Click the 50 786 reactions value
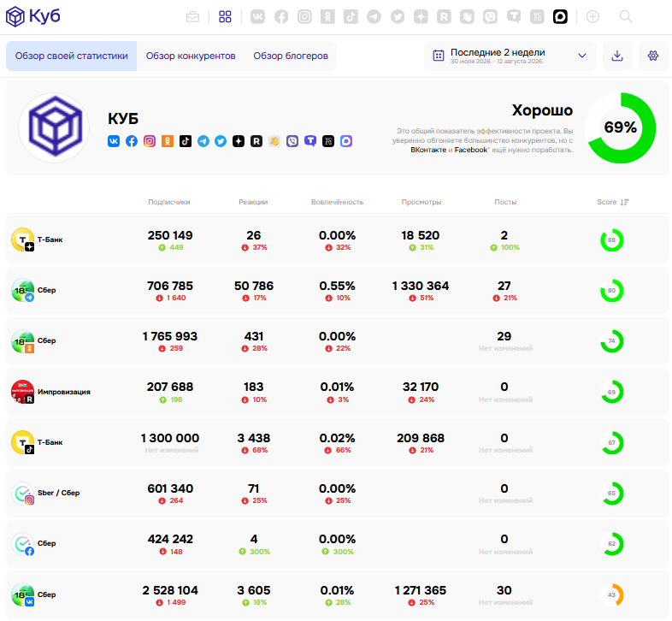The image size is (672, 621). (x=254, y=286)
